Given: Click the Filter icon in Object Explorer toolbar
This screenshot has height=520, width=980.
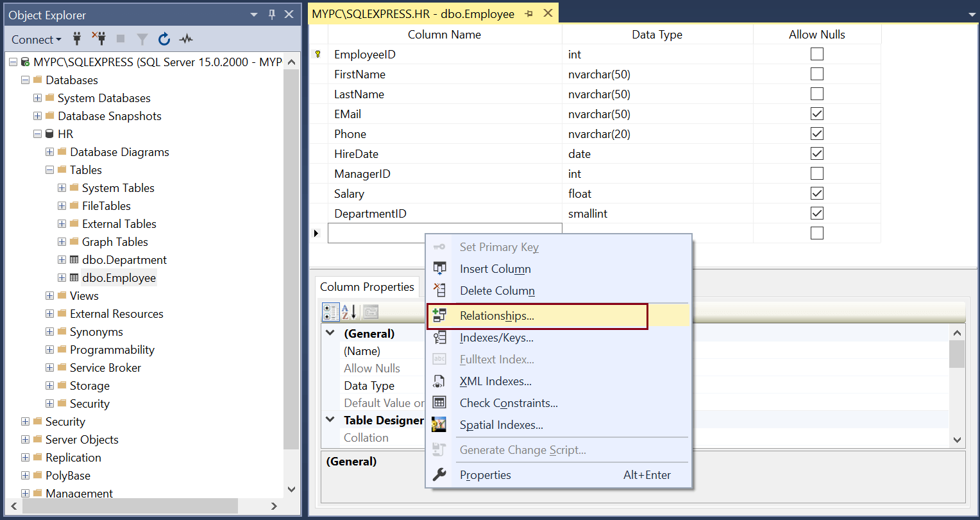Looking at the screenshot, I should [x=142, y=39].
